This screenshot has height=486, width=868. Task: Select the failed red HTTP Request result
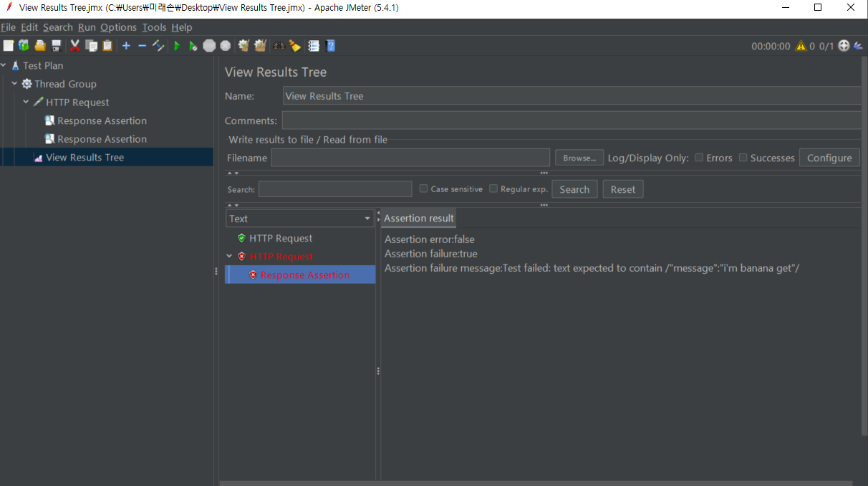click(281, 257)
